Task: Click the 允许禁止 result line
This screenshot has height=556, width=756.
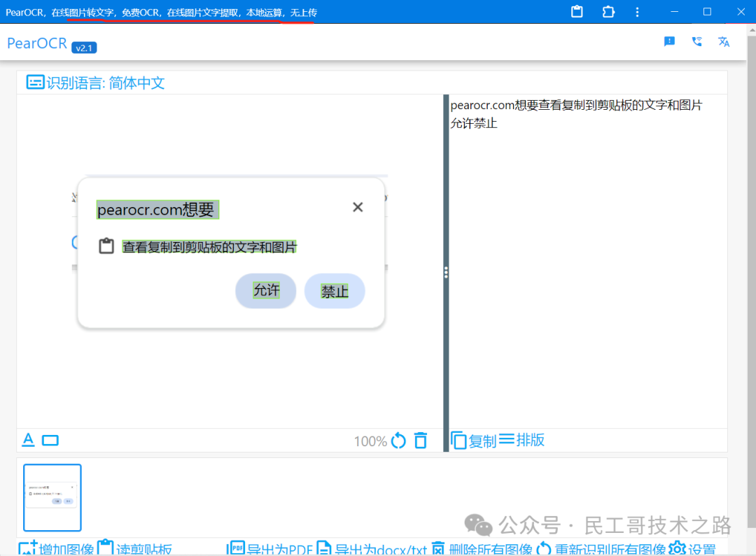Action: pos(473,123)
